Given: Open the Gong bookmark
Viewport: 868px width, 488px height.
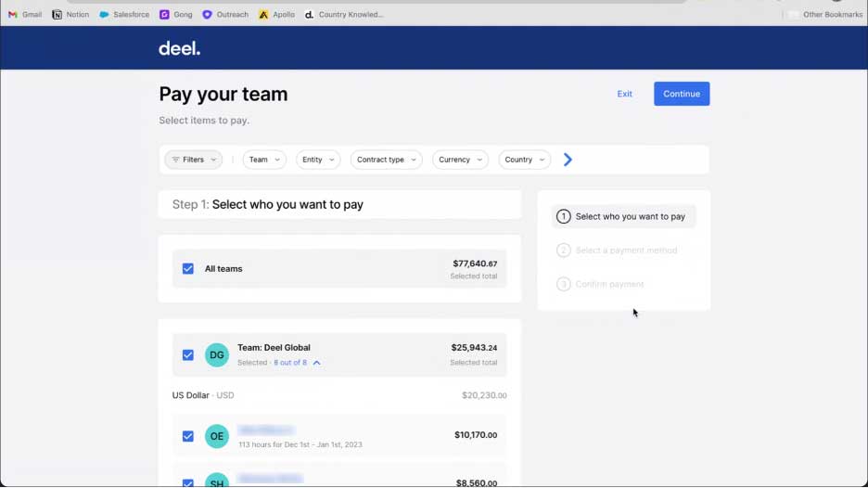Looking at the screenshot, I should [x=176, y=15].
